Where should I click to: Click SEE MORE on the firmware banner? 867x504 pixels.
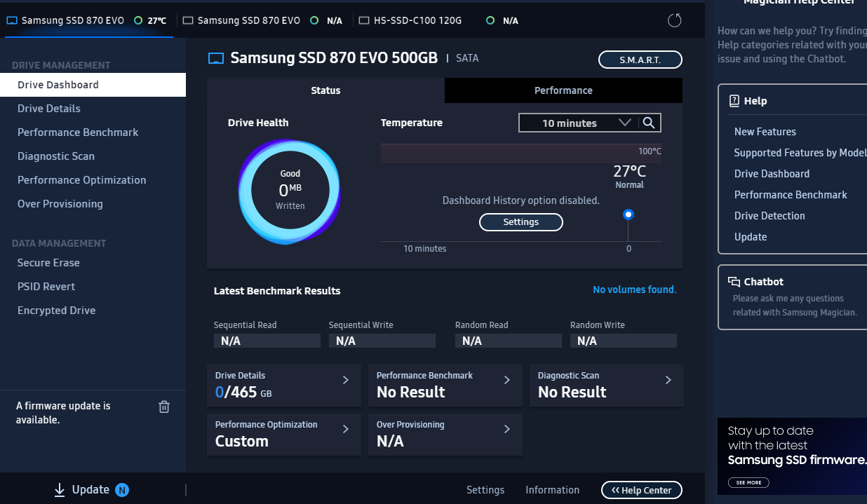[x=748, y=482]
